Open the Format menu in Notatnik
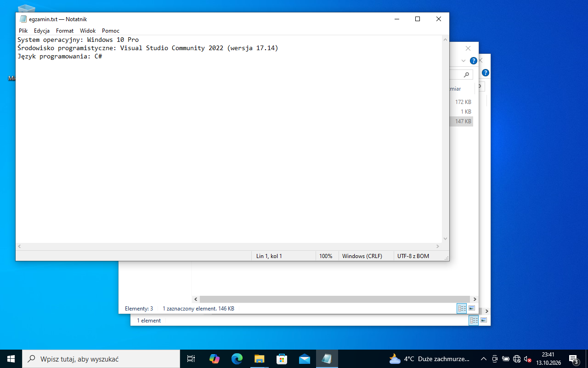Screen dimensions: 588x368 tap(65, 31)
